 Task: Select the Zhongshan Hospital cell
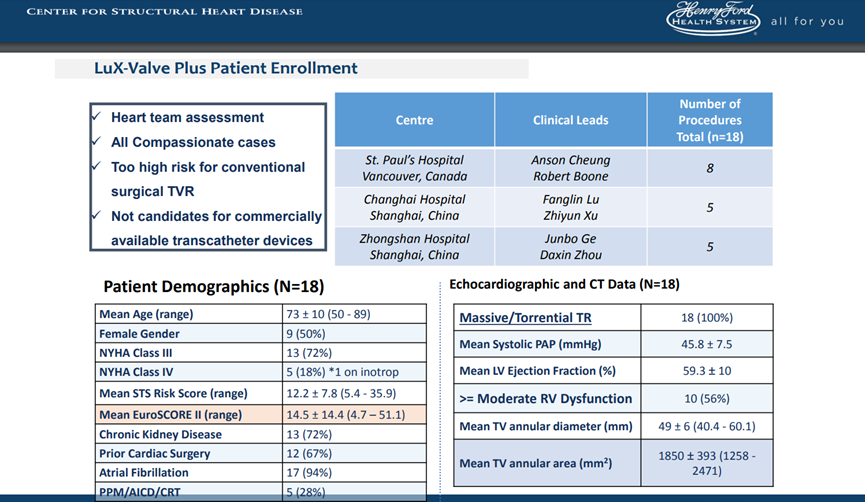414,246
